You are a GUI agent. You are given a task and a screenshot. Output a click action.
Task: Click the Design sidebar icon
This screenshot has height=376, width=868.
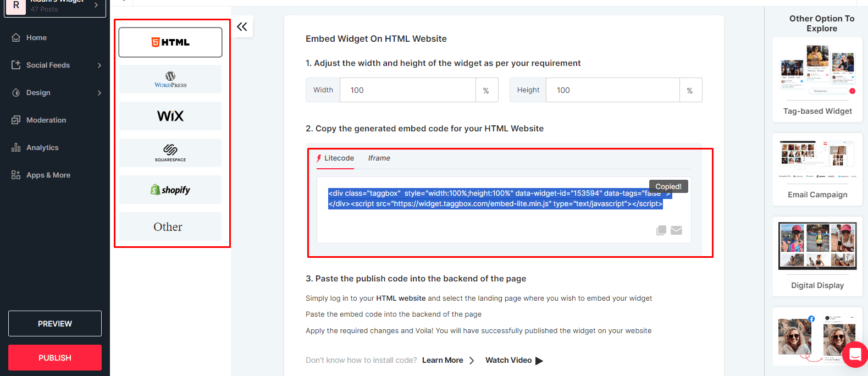click(x=16, y=92)
